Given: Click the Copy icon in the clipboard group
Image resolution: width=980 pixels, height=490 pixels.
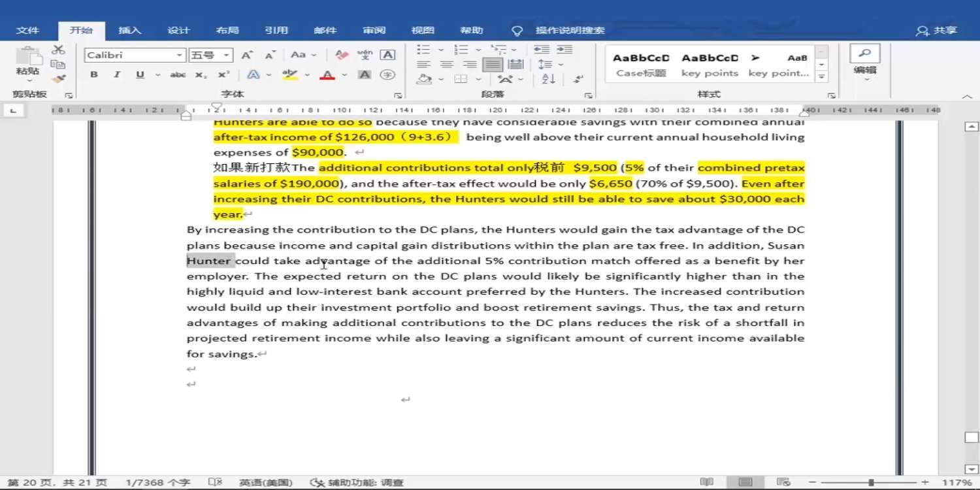Looking at the screenshot, I should 58,64.
